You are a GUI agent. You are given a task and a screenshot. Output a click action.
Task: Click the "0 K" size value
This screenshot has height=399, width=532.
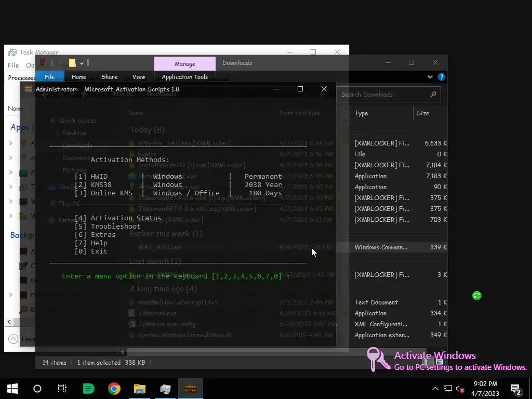pos(442,154)
